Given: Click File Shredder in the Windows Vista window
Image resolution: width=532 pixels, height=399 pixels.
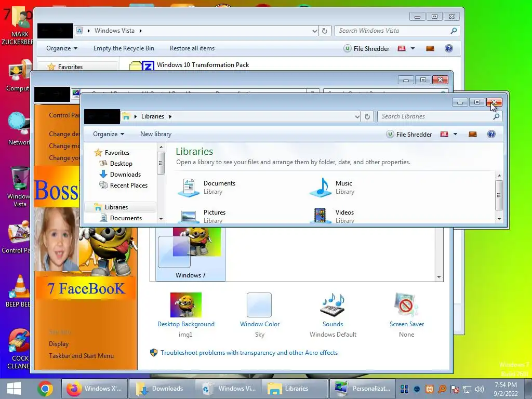Looking at the screenshot, I should pyautogui.click(x=366, y=48).
